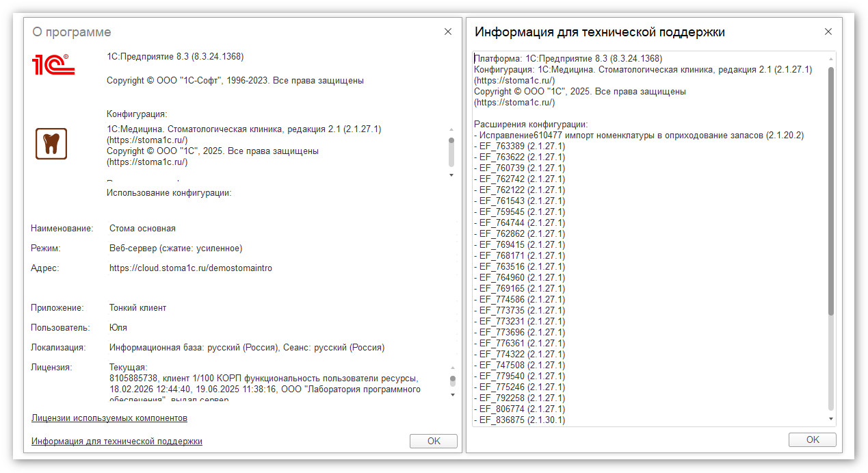Click up arrow of configuration text scrollbar
This screenshot has height=473, width=868.
pyautogui.click(x=451, y=129)
